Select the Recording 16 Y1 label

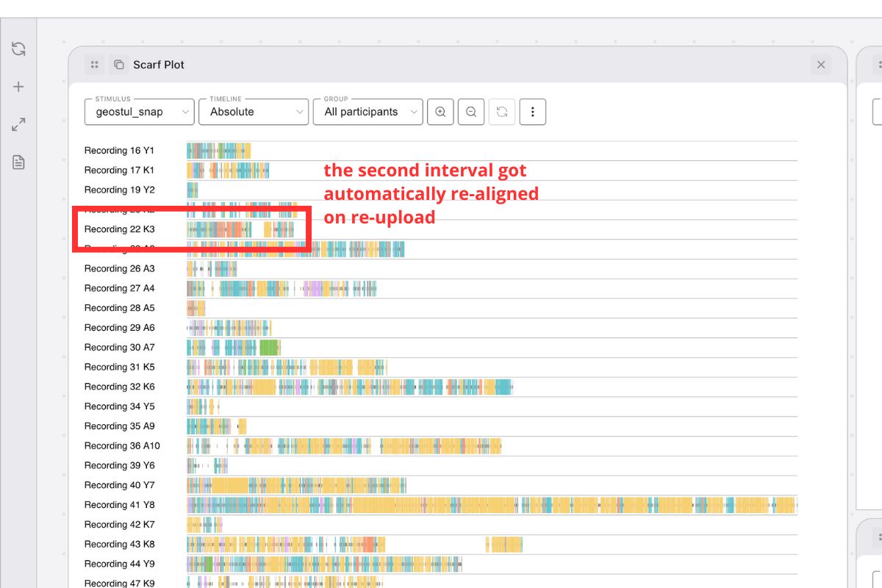click(119, 150)
